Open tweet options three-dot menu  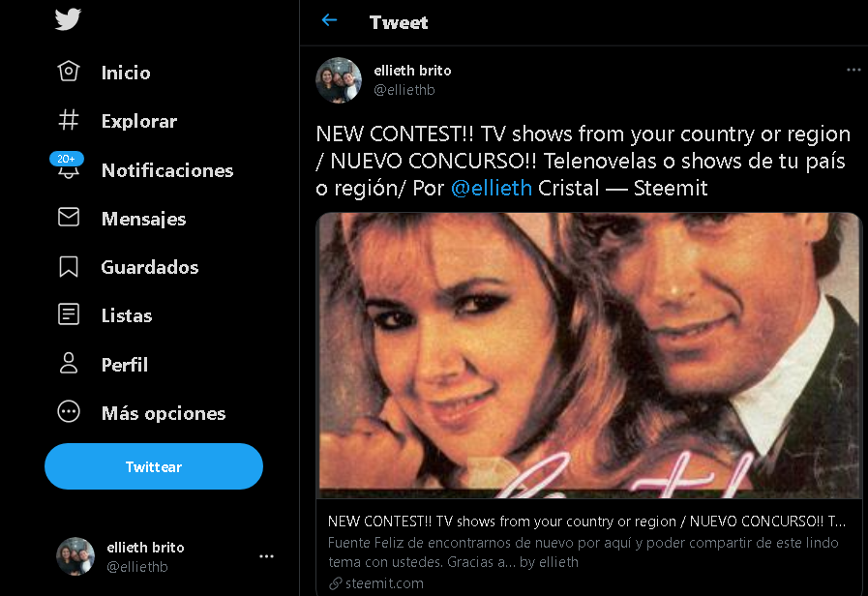853,70
